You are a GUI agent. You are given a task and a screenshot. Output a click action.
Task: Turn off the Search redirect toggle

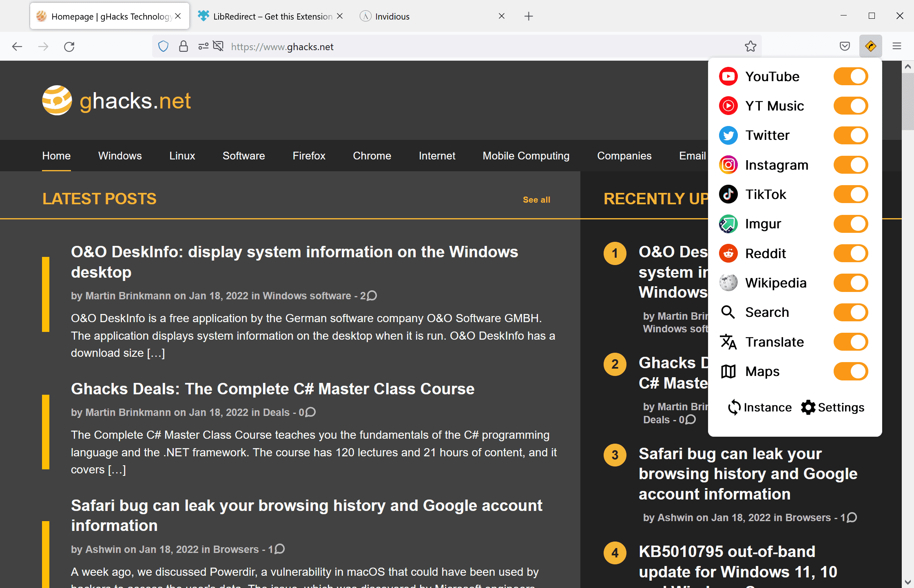tap(853, 312)
